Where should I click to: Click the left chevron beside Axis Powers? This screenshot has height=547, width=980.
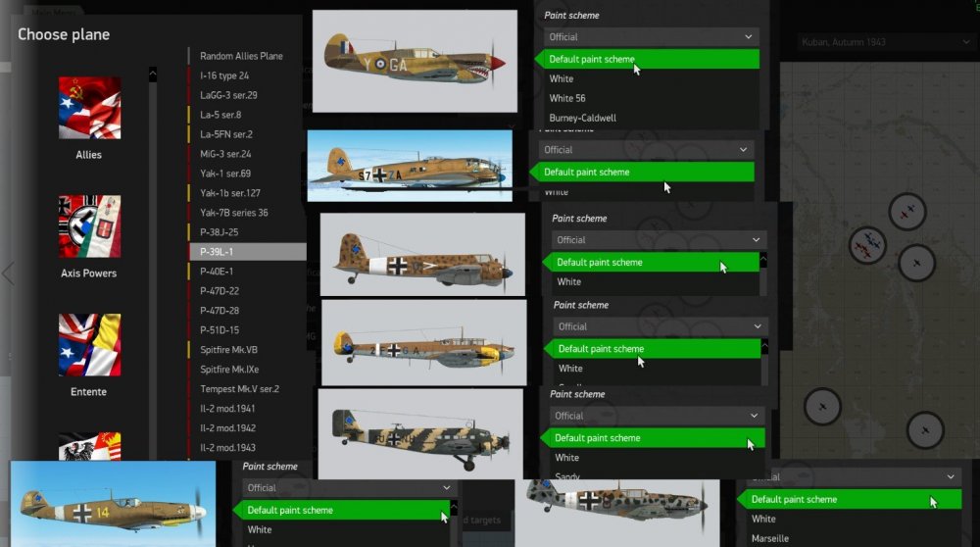pyautogui.click(x=8, y=273)
